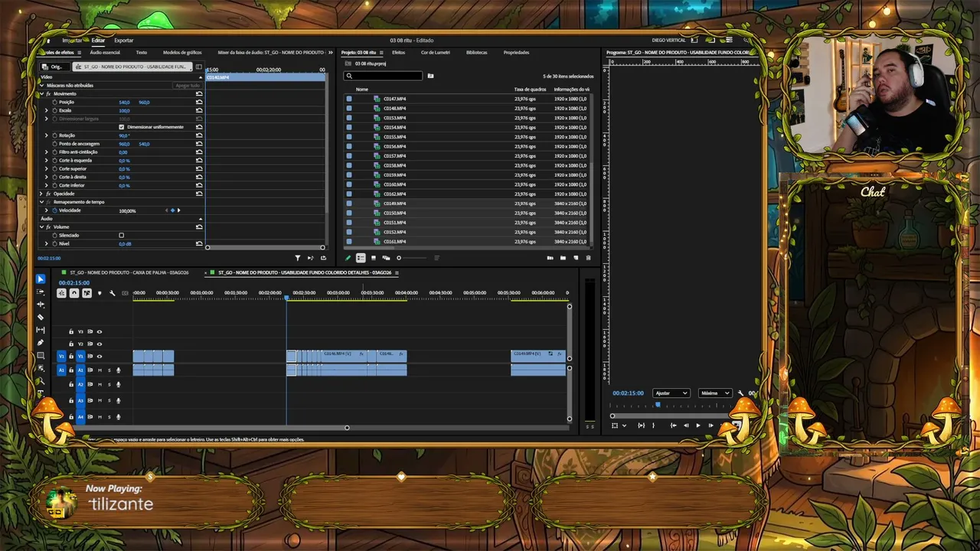Enable the Silenciado checkbox
980x551 pixels.
(121, 235)
